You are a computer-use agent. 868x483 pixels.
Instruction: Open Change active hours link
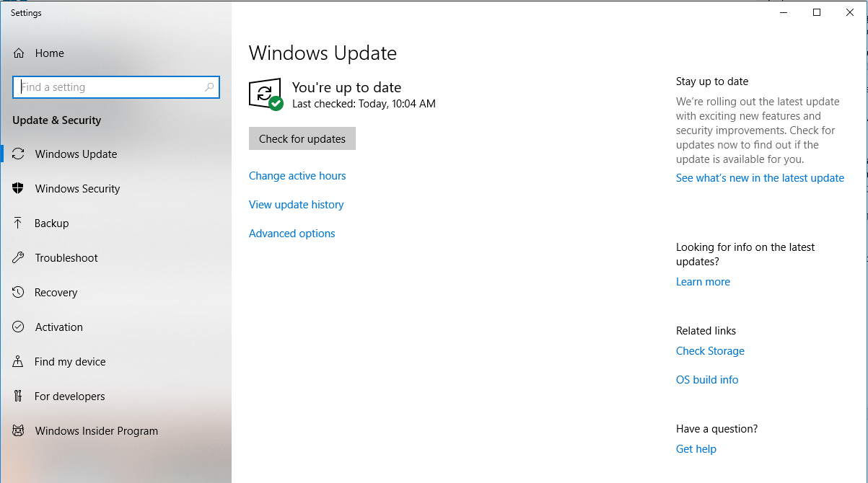click(x=297, y=176)
